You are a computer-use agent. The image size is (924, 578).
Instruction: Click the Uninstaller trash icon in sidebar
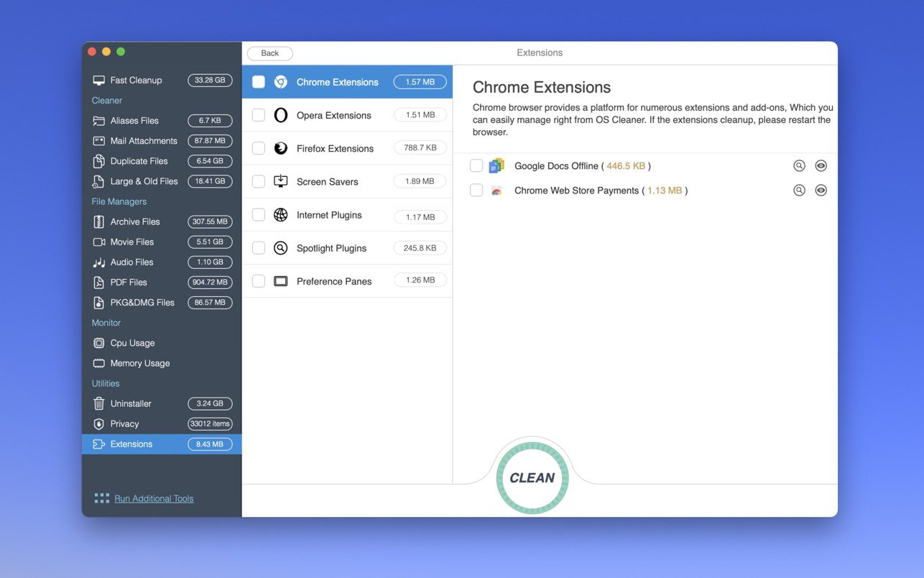click(99, 404)
